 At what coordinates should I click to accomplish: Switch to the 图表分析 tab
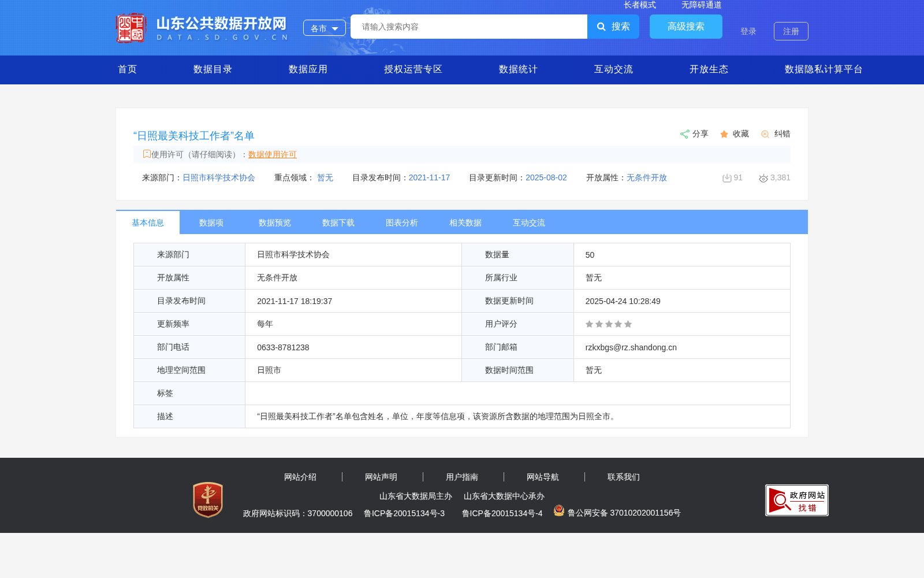coord(402,223)
